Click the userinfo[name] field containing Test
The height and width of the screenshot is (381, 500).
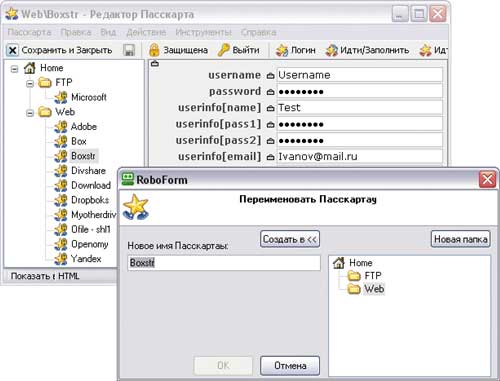point(360,108)
